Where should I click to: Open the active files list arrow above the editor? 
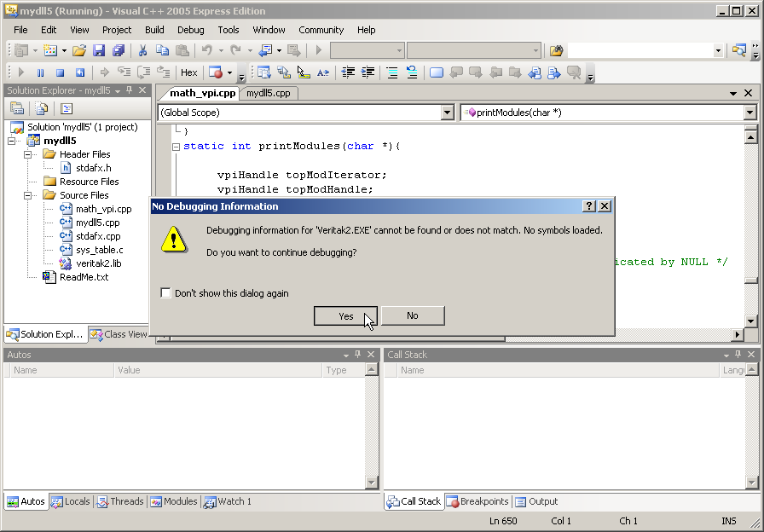point(732,93)
